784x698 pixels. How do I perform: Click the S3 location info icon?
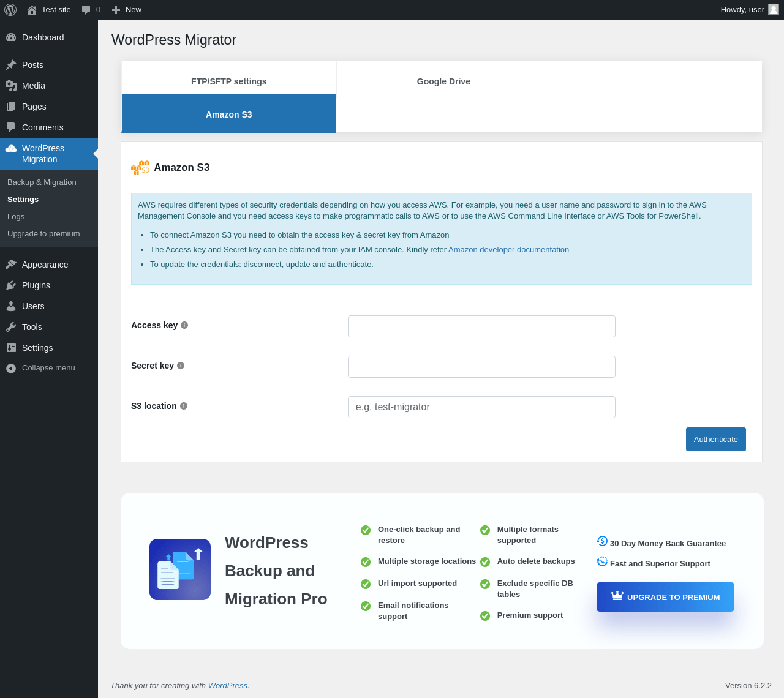coord(184,406)
